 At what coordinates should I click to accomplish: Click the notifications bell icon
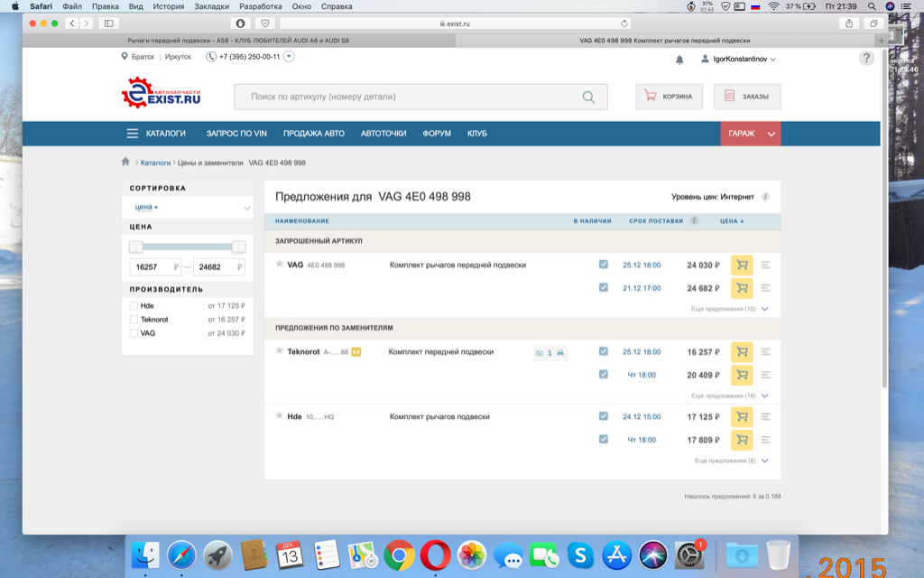point(679,60)
